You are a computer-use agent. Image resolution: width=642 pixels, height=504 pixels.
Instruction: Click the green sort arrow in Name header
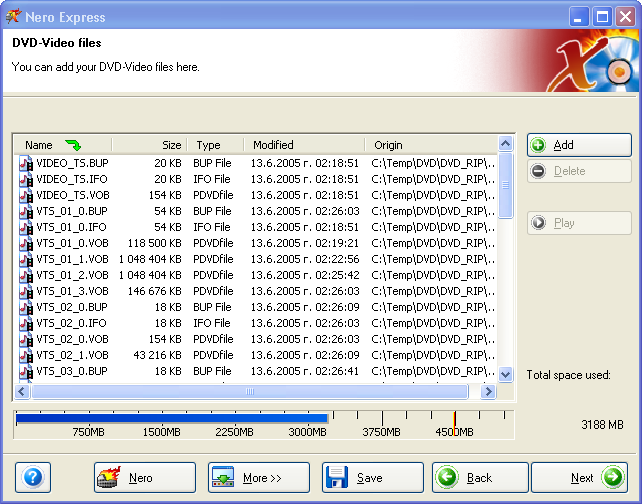(x=73, y=145)
